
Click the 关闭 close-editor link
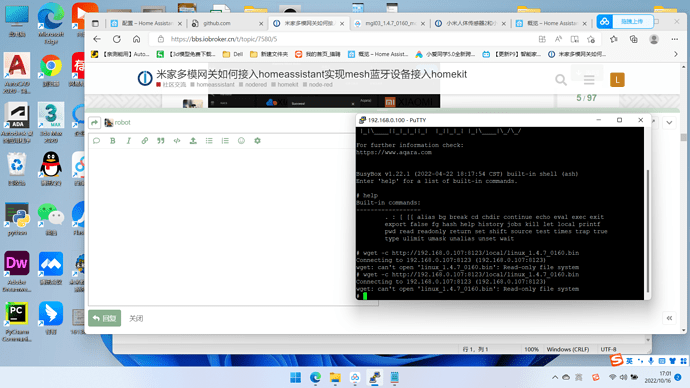tap(136, 318)
